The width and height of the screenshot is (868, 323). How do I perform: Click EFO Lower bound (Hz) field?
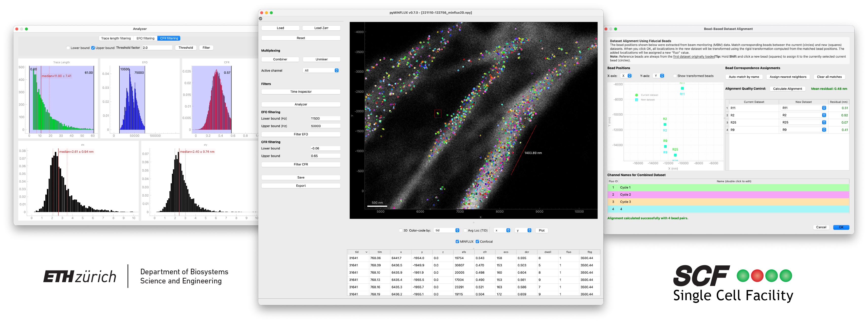pyautogui.click(x=325, y=119)
